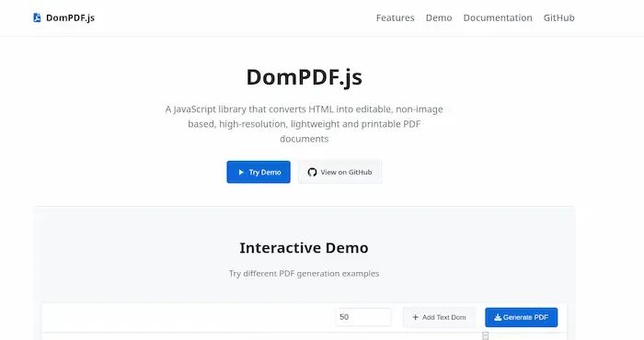Image resolution: width=644 pixels, height=340 pixels.
Task: Click the plus icon in Add Text Dom
Action: point(415,317)
